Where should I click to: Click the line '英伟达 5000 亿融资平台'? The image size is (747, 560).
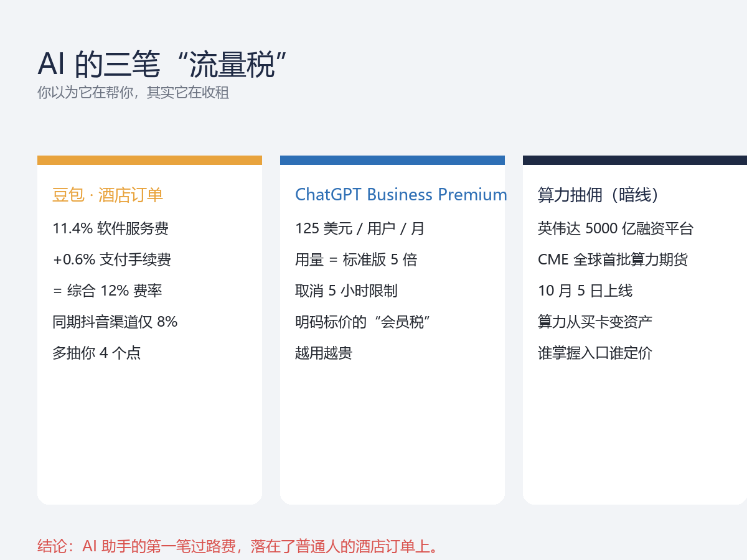click(616, 228)
